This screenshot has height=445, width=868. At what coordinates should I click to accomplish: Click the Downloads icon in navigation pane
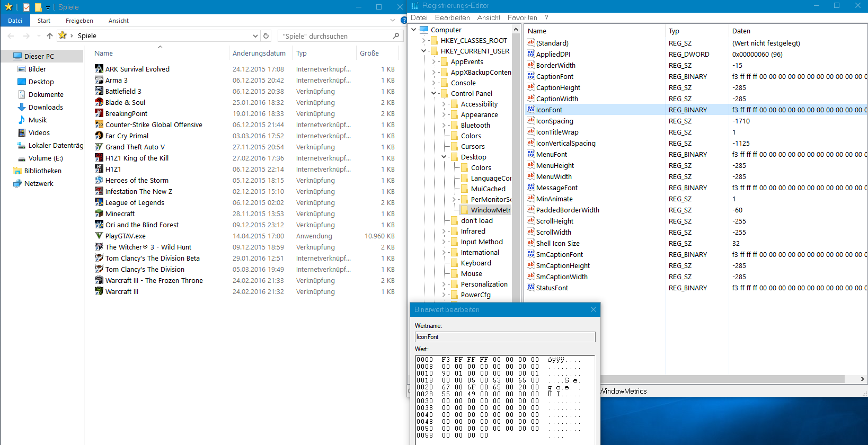22,107
